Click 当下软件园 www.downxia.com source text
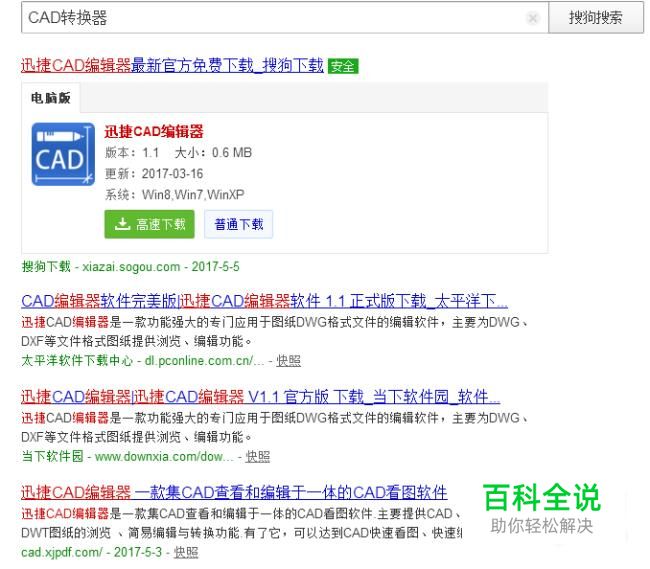The image size is (650, 569). (x=127, y=456)
